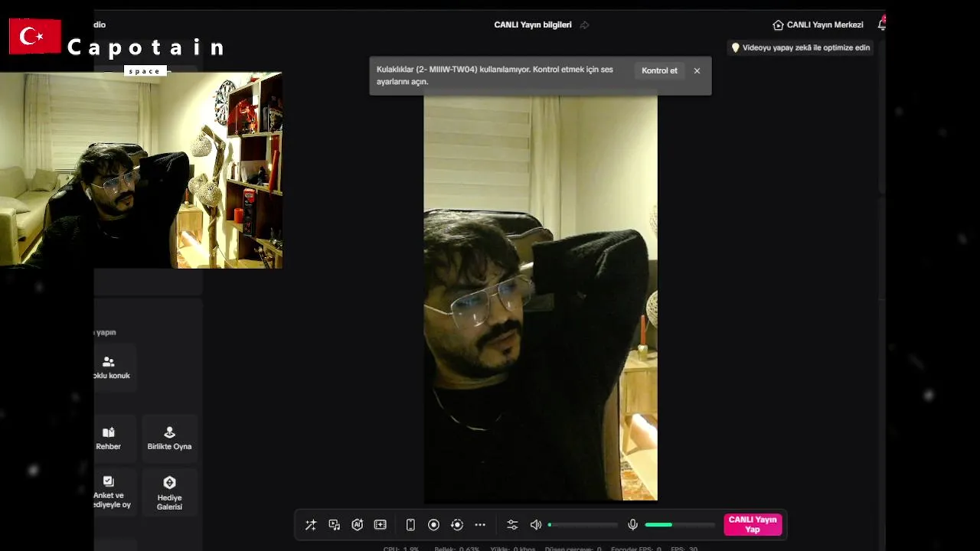Open the three-dot more options menu
This screenshot has height=551, width=980.
pyautogui.click(x=480, y=525)
